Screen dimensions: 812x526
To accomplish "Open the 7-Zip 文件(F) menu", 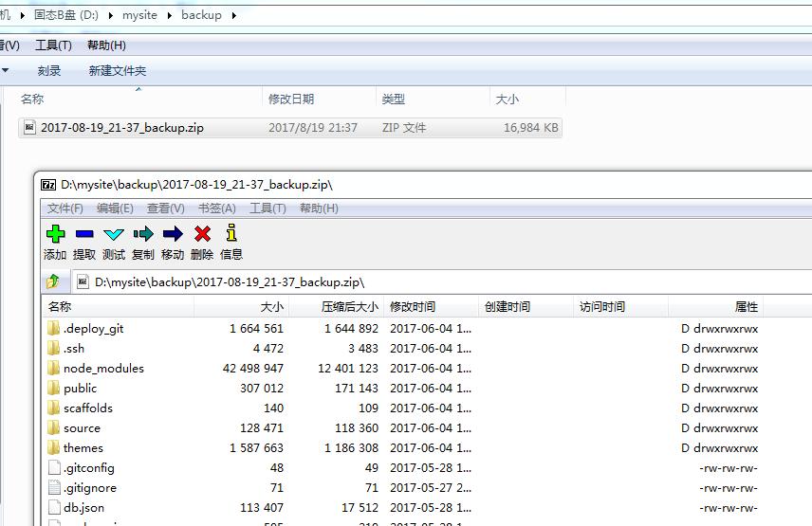I will pos(65,209).
